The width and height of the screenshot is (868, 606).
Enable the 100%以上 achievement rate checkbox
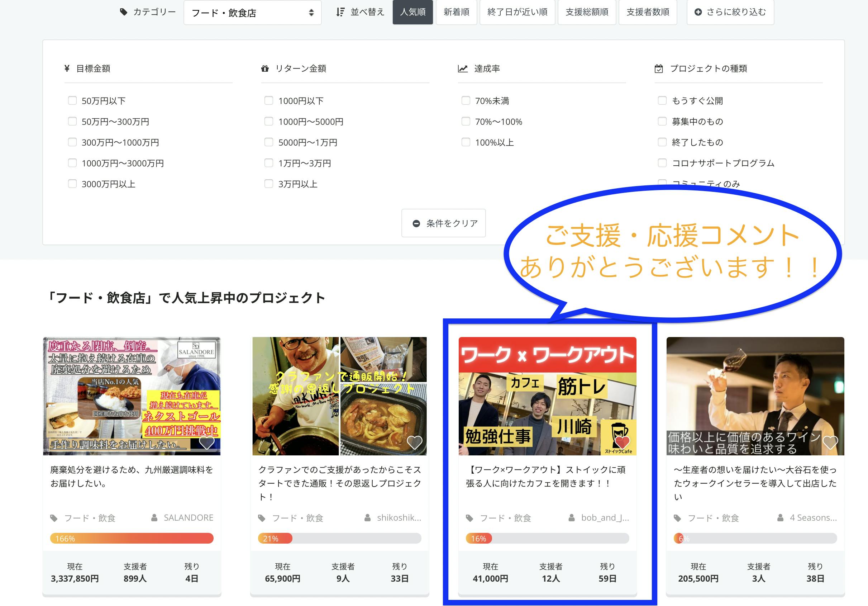[x=466, y=142]
